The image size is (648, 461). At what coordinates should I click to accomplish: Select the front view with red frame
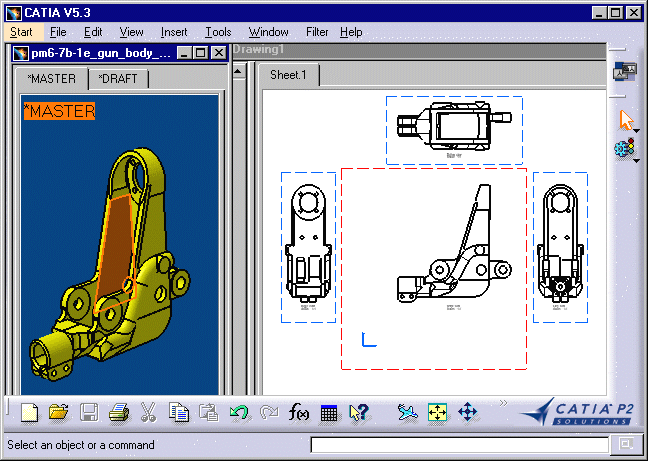[434, 269]
